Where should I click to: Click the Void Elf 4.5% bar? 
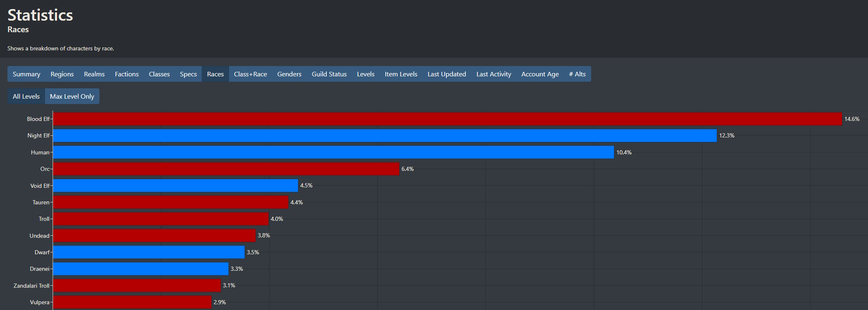coord(175,185)
